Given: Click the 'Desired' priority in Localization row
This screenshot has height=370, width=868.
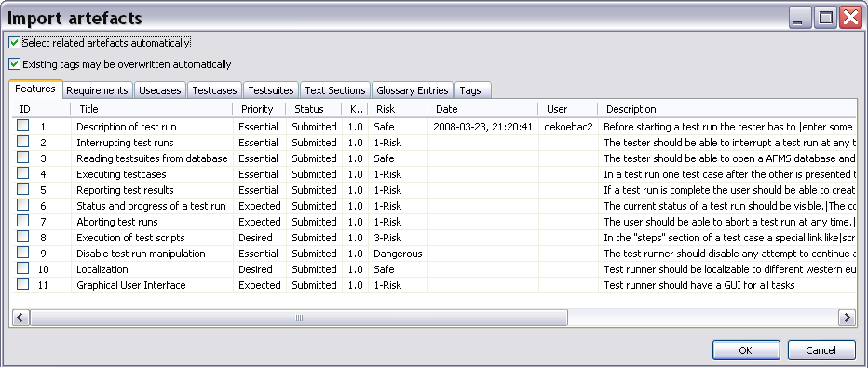Looking at the screenshot, I should (256, 269).
